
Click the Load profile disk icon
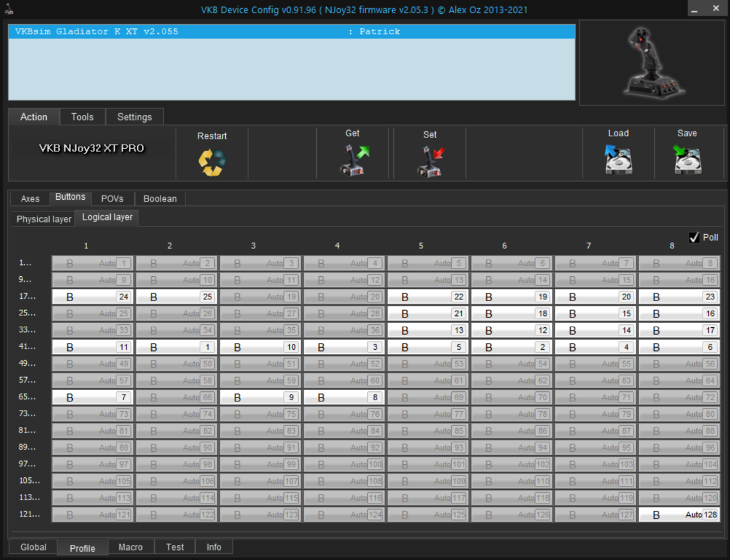pos(618,159)
